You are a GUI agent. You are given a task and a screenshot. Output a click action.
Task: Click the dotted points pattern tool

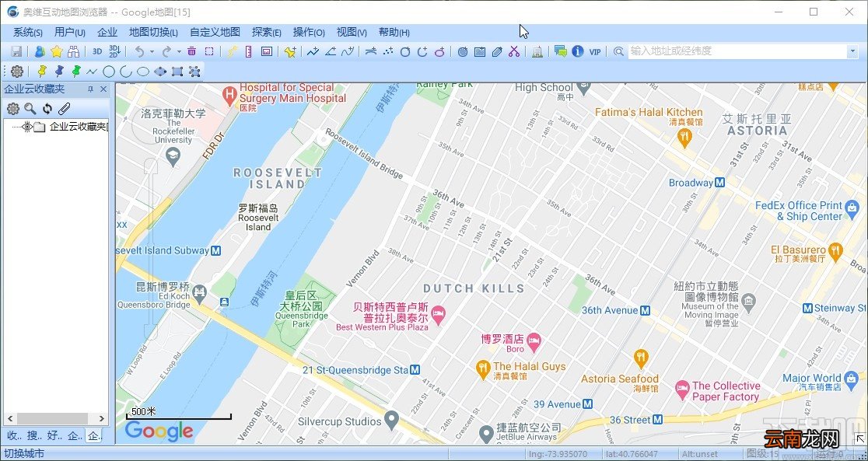coord(388,51)
